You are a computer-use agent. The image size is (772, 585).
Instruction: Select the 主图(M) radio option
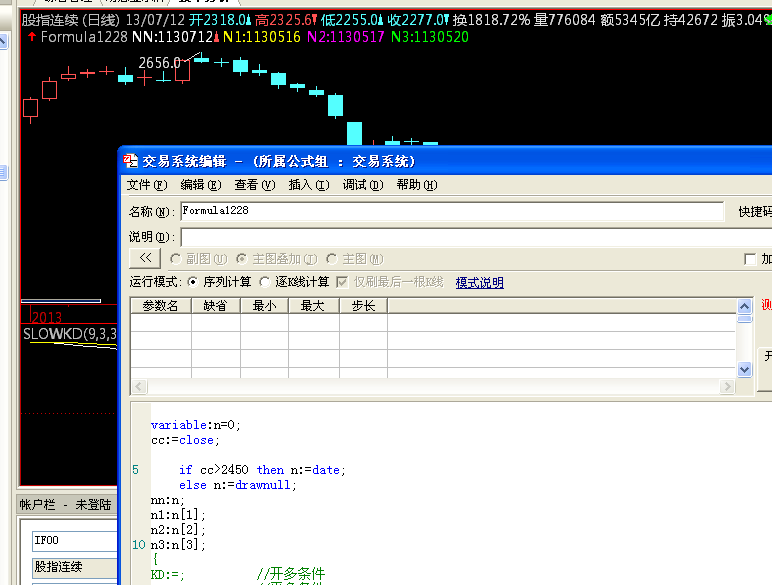coord(332,259)
